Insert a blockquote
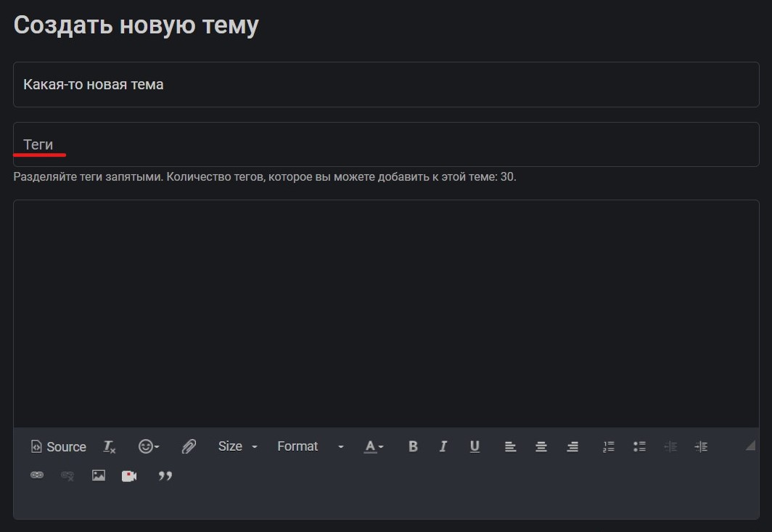This screenshot has width=772, height=532. pos(165,476)
